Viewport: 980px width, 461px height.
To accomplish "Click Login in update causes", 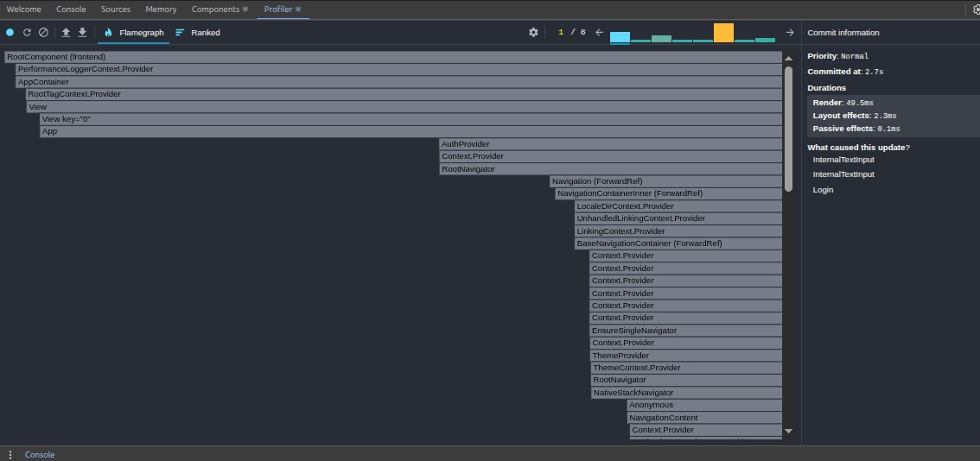I will pyautogui.click(x=823, y=190).
